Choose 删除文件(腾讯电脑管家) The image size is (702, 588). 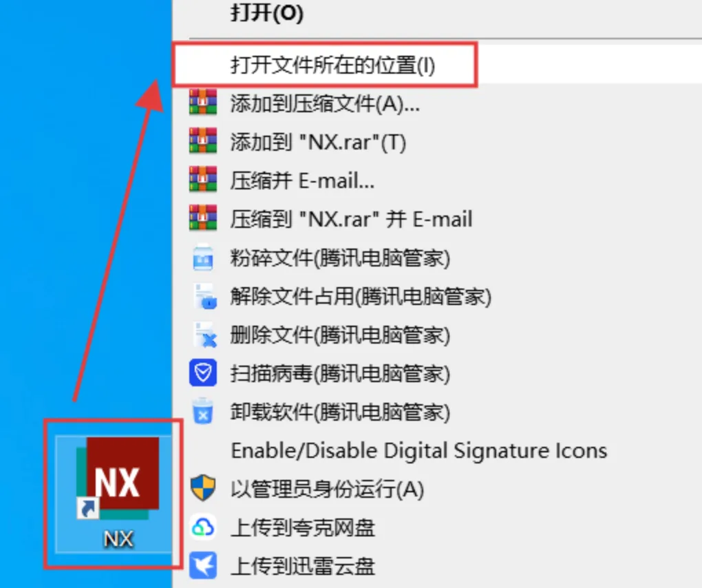[340, 335]
